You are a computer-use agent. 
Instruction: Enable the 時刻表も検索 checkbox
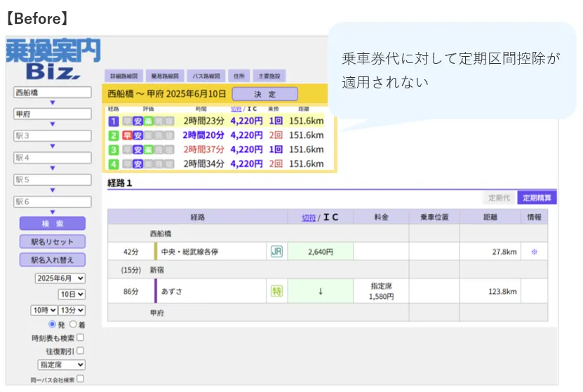tap(80, 337)
